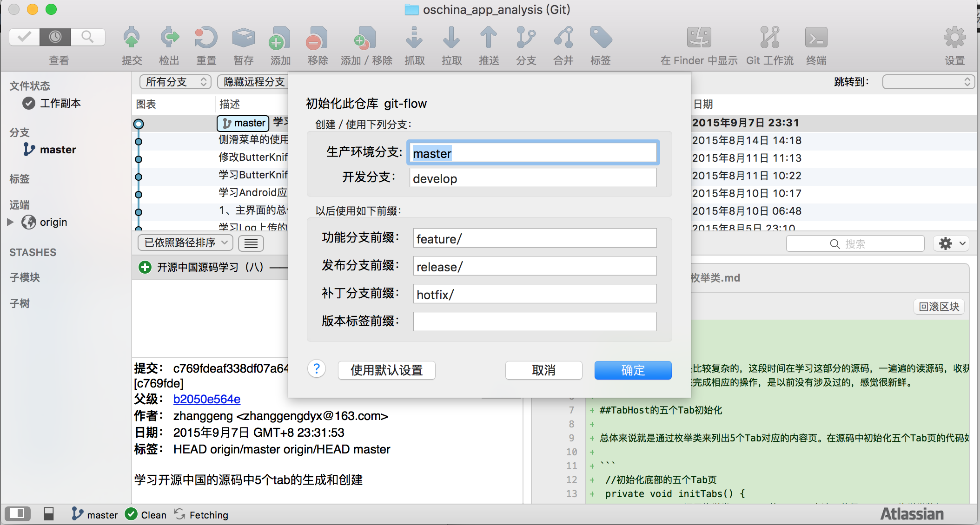Click the master branch tag in graph
The image size is (980, 525).
coord(243,123)
